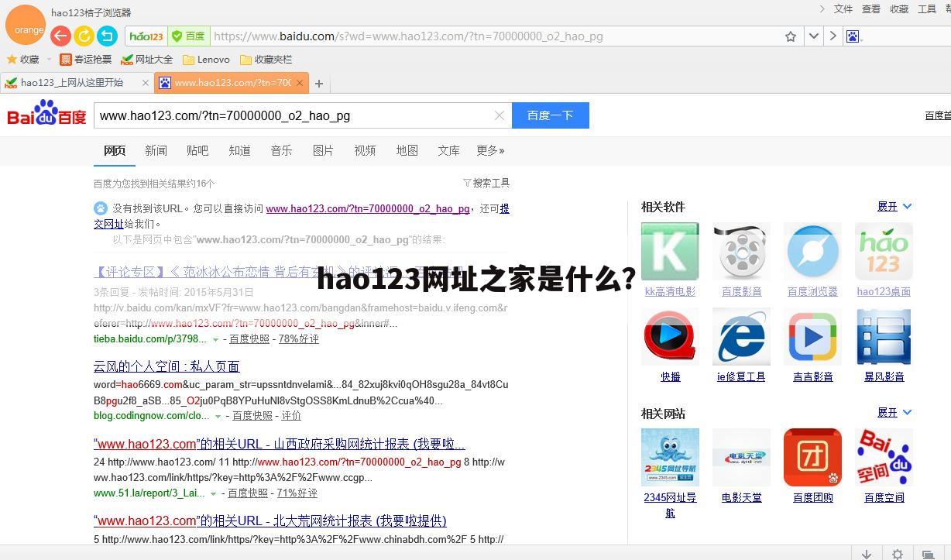Open the 收藏夹栏 bookmark folder

[266, 59]
